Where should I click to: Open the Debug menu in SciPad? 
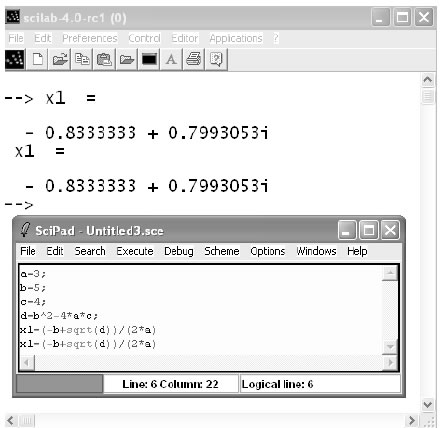pos(179,251)
